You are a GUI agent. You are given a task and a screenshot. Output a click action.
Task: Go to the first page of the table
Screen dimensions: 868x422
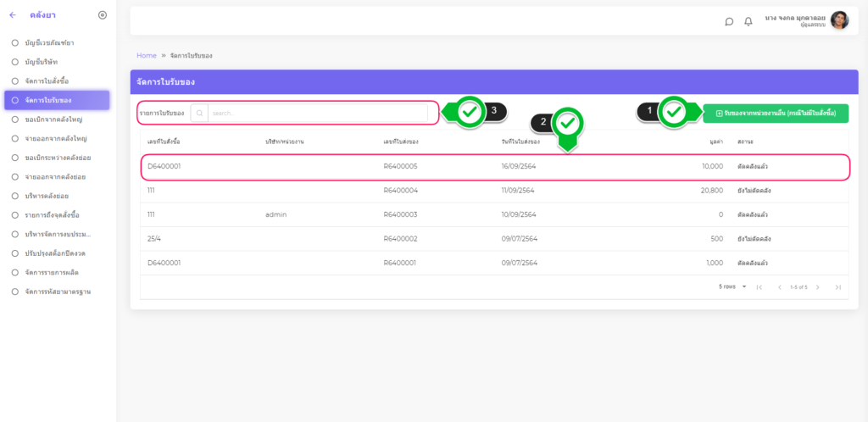coord(759,287)
